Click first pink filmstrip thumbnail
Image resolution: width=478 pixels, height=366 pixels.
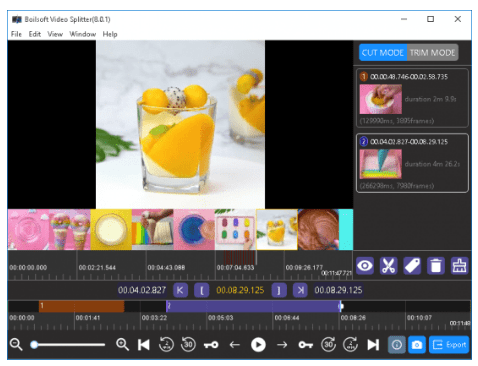[28, 229]
